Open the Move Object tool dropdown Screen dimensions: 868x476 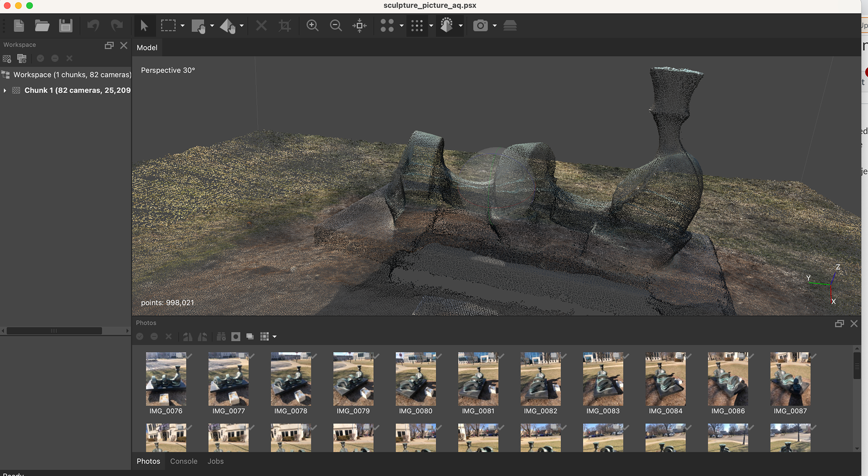242,26
